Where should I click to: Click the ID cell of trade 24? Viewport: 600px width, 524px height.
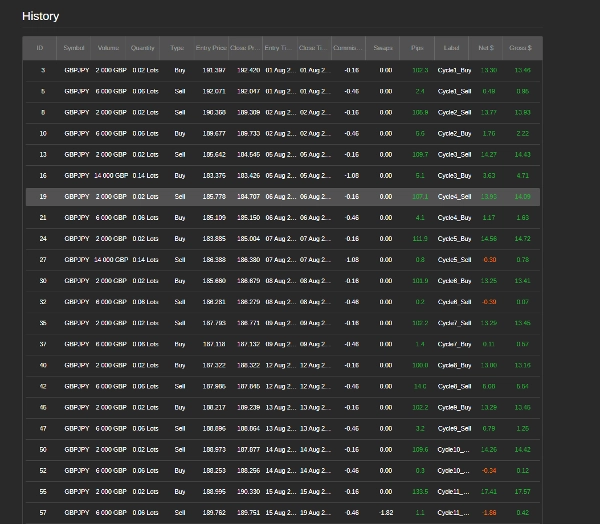(43, 239)
